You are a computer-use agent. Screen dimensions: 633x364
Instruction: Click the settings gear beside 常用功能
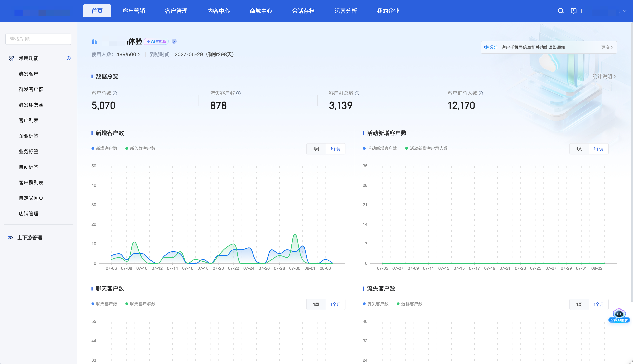68,58
